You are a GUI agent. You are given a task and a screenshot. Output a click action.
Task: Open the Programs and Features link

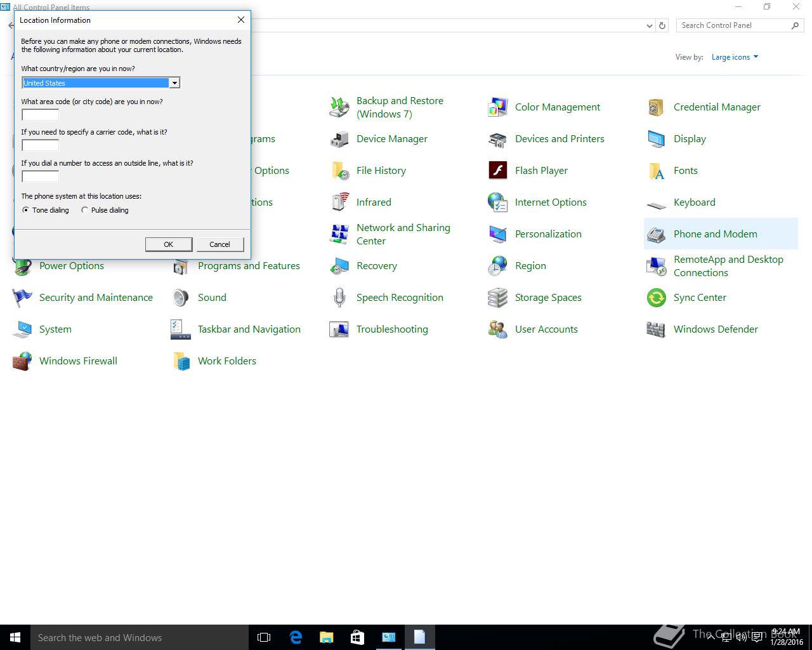(x=249, y=266)
